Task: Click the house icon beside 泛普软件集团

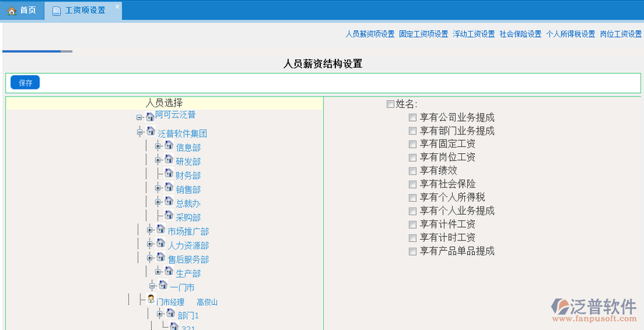Action: coord(151,132)
